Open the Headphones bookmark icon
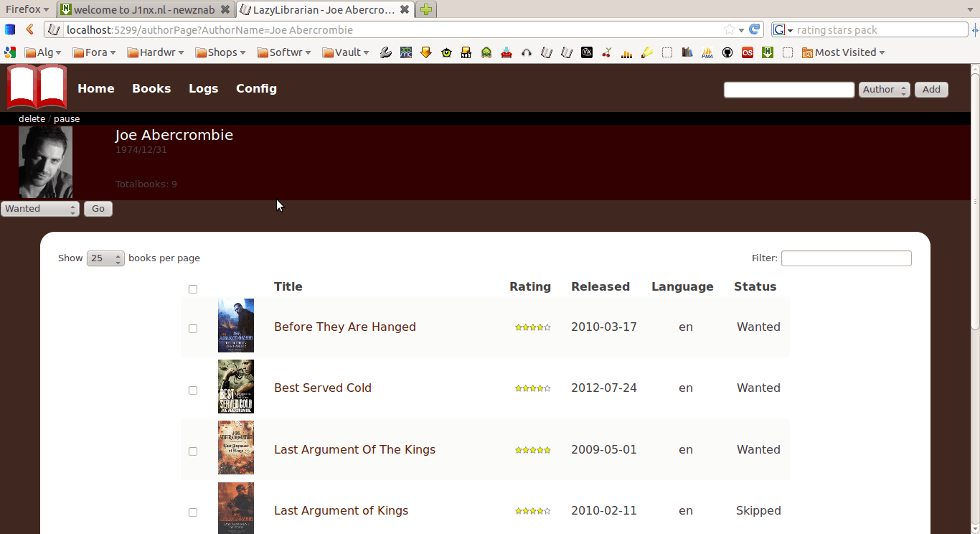 coord(527,52)
